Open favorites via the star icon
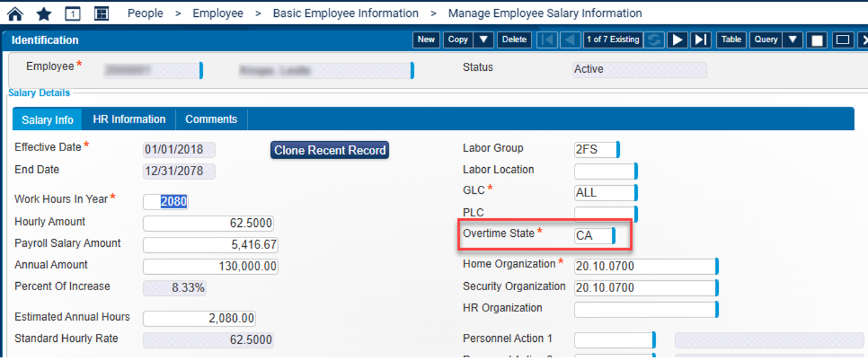The width and height of the screenshot is (868, 358). point(43,12)
